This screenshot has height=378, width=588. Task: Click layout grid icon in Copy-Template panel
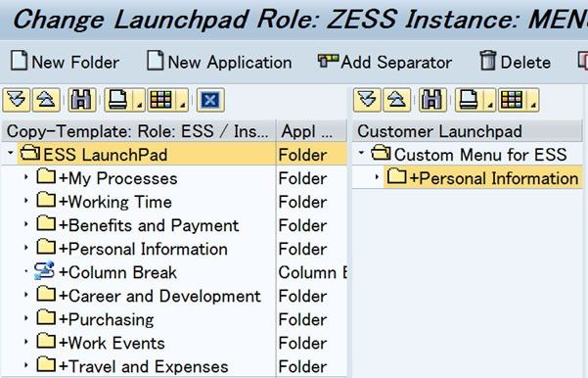[161, 100]
